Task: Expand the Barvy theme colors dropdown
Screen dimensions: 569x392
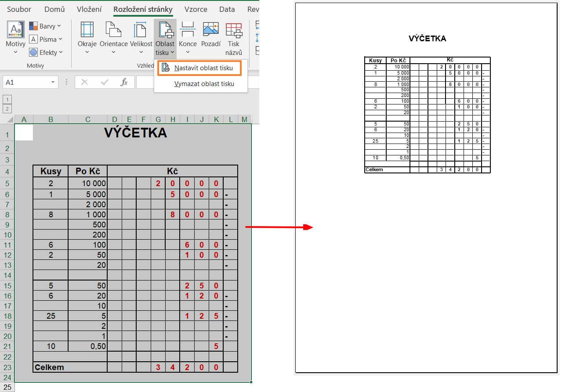Action: (x=45, y=26)
